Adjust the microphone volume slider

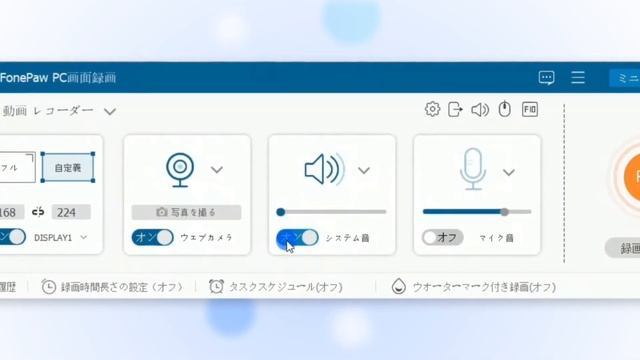click(x=477, y=212)
